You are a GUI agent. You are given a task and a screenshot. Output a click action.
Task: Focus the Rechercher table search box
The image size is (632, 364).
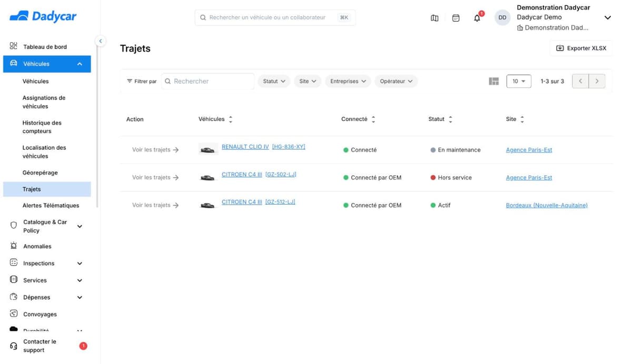208,81
